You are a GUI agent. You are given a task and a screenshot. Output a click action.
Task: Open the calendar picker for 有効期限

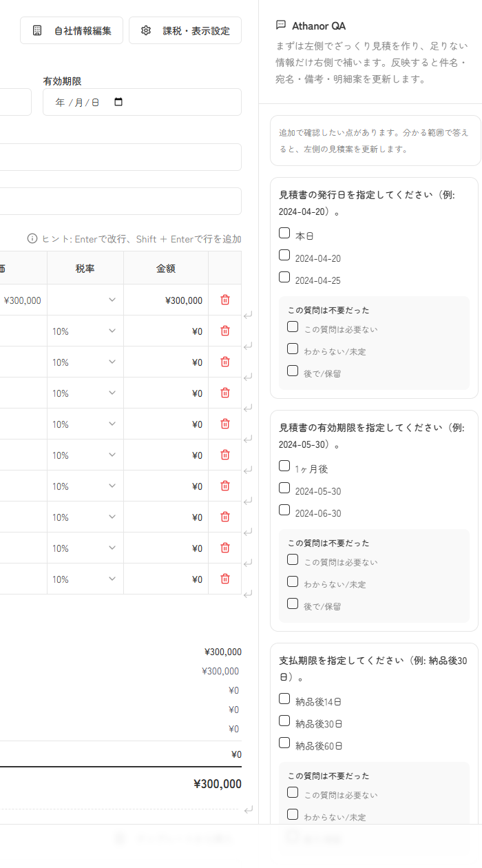pyautogui.click(x=118, y=102)
